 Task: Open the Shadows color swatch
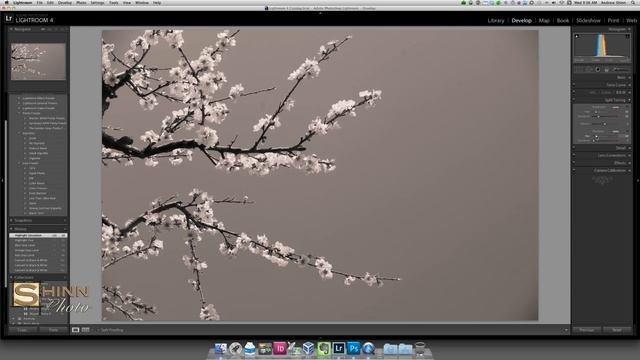[x=616, y=131]
